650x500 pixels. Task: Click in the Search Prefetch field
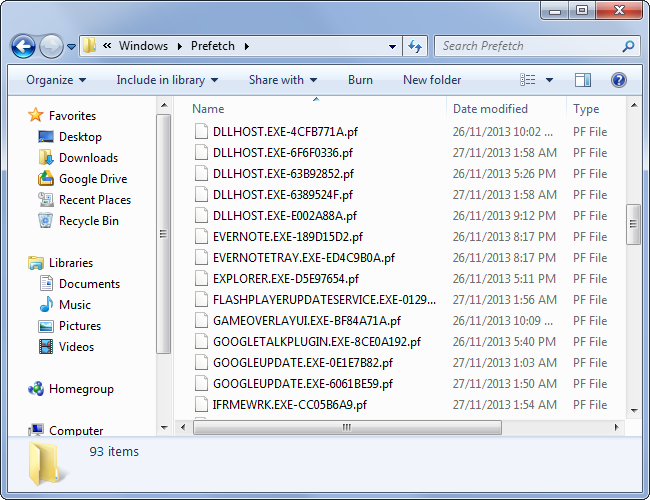pyautogui.click(x=531, y=46)
